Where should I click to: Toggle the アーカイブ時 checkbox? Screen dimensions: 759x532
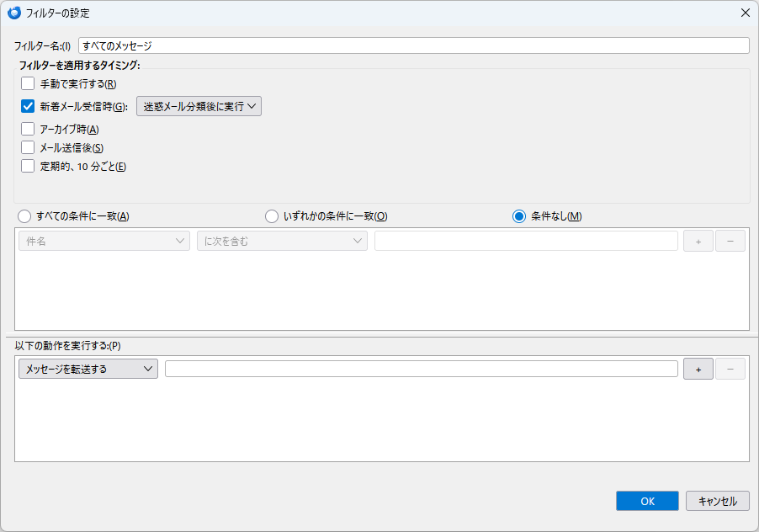click(28, 129)
